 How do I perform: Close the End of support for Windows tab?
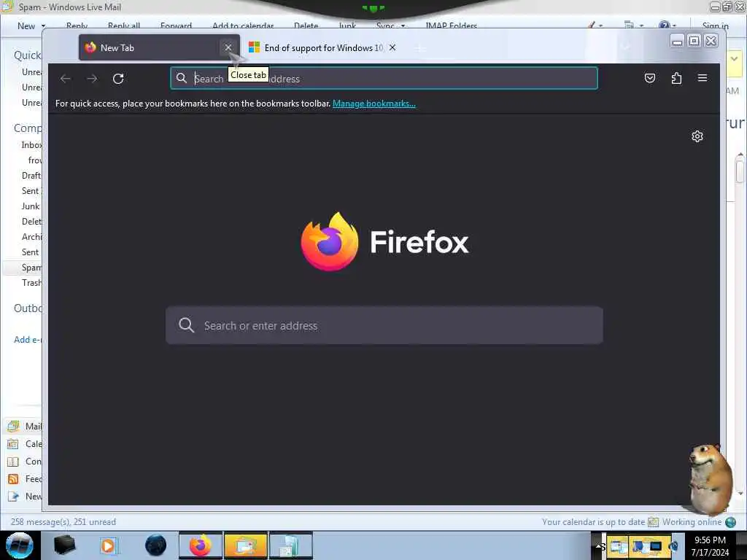pos(392,47)
